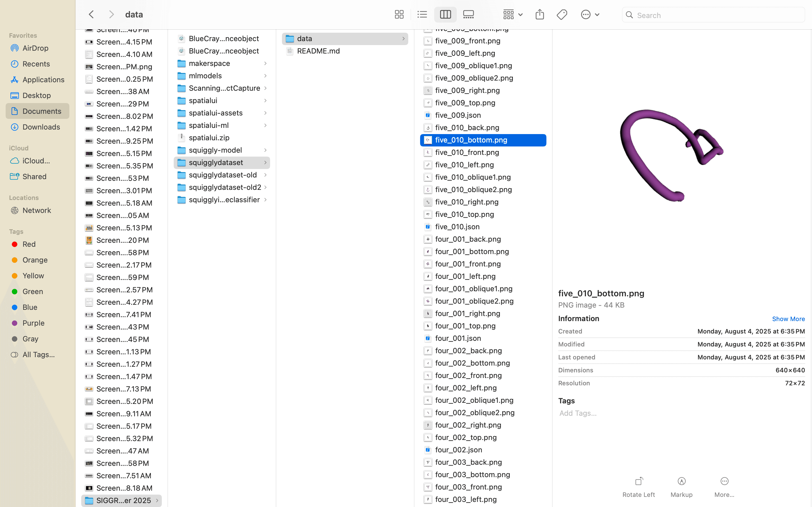Screen dimensions: 812x507
Task: Open the Downloads sidebar item
Action: click(x=41, y=127)
